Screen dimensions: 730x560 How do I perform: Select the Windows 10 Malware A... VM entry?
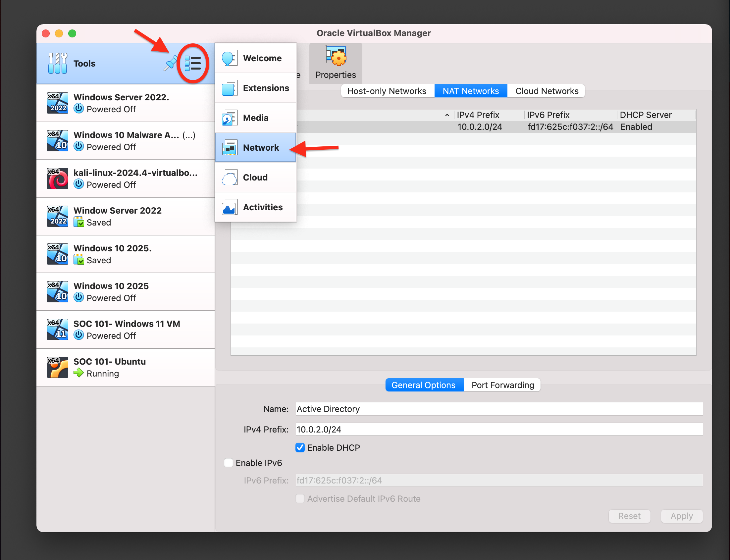(x=126, y=141)
